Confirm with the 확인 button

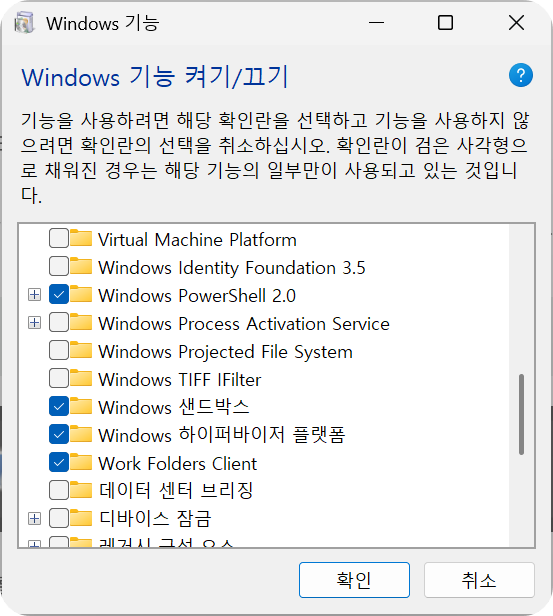[x=354, y=580]
